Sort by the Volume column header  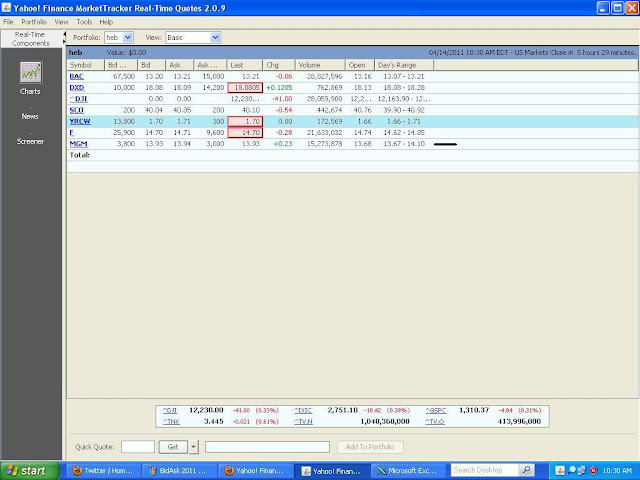[320, 65]
